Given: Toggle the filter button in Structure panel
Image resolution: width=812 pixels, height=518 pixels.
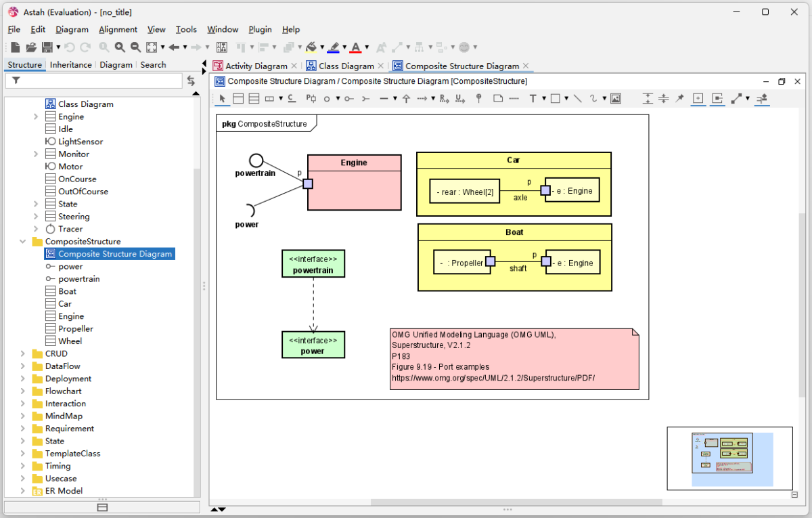Looking at the screenshot, I should click(16, 81).
